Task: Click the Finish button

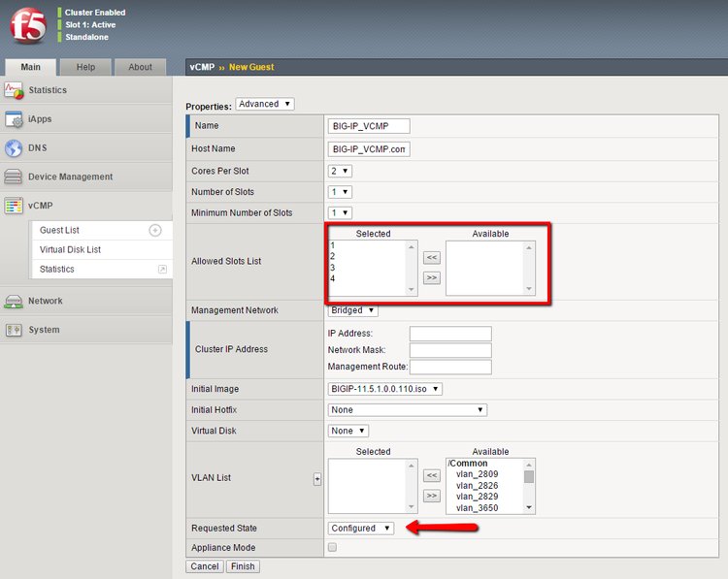Action: pyautogui.click(x=242, y=566)
